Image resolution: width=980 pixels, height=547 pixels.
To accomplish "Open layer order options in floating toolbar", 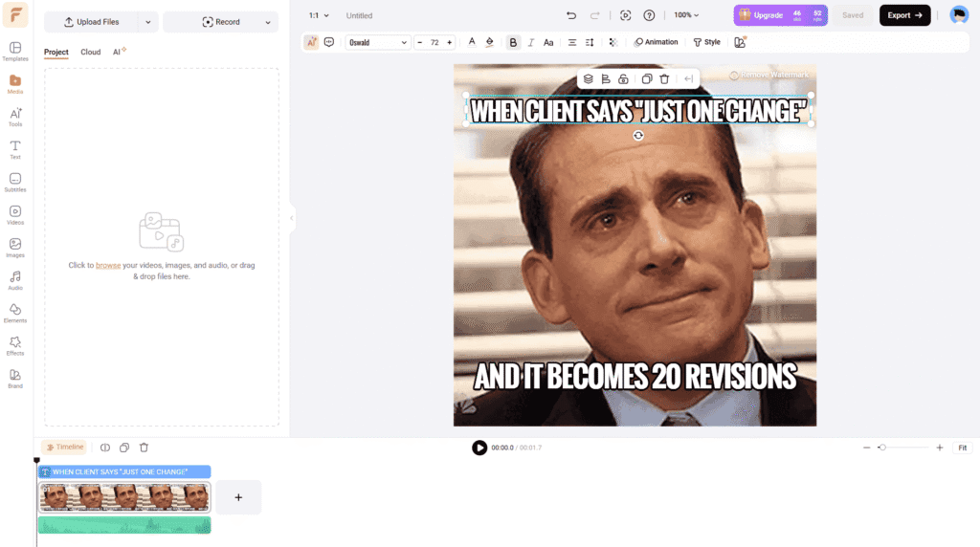I will (589, 79).
